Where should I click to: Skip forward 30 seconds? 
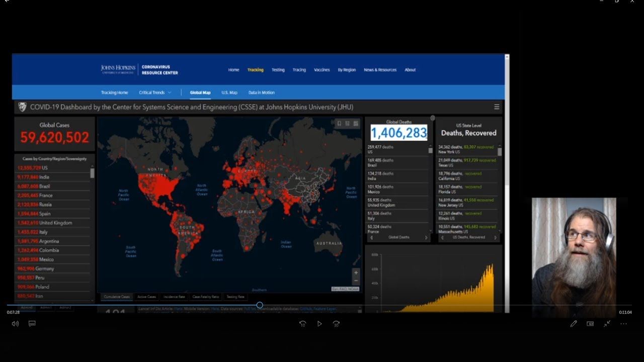pos(336,324)
